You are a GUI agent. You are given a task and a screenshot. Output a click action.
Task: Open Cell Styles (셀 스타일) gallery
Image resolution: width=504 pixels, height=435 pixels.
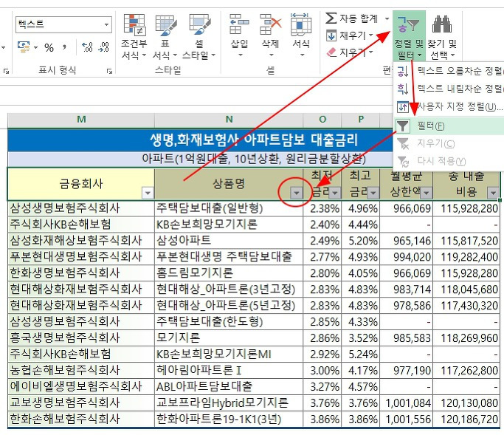[199, 37]
